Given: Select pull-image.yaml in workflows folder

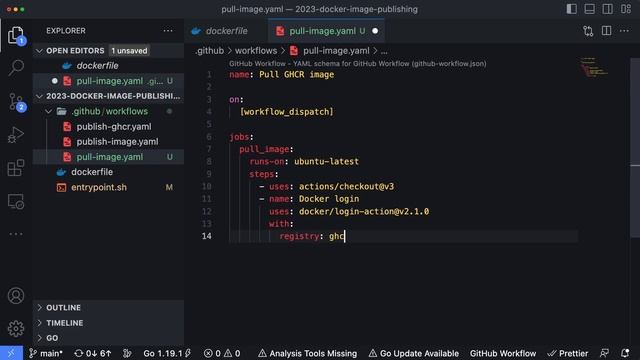Looking at the screenshot, I should click(108, 157).
